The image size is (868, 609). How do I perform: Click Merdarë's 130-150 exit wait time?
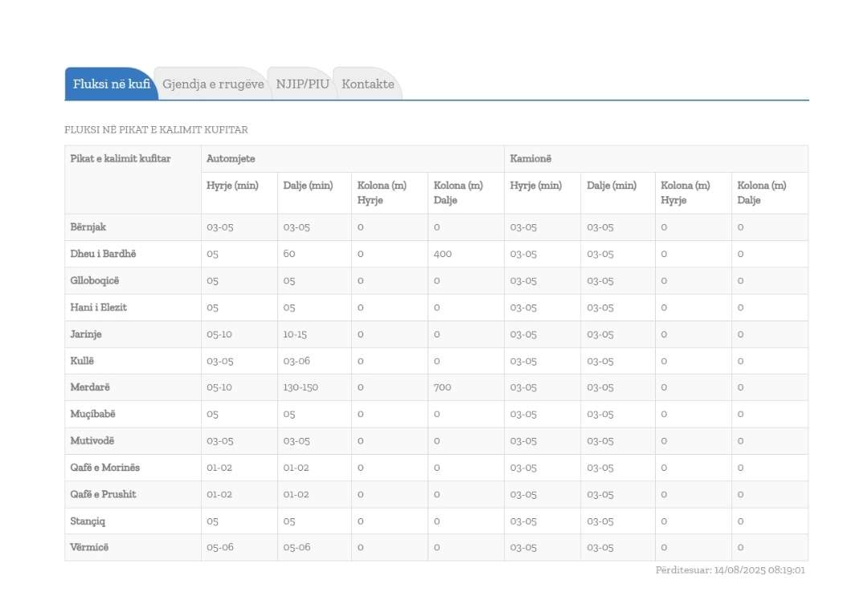[x=301, y=387]
